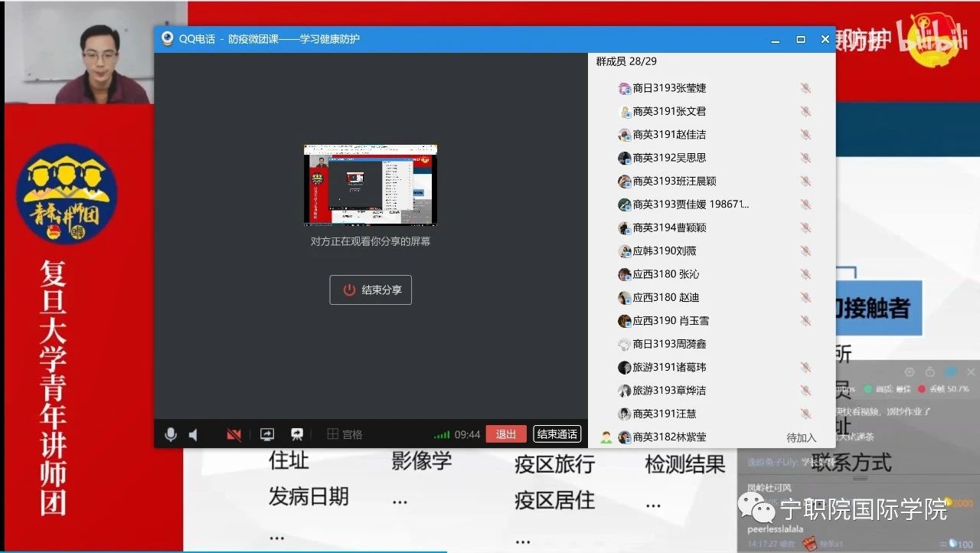
Task: Click muted mic icon beside 应韩3190刘薇
Action: pos(805,250)
